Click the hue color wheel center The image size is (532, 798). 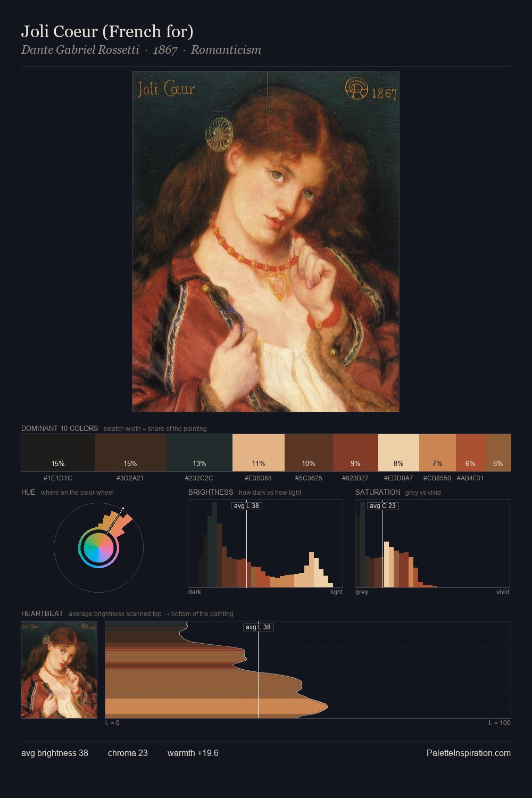pos(98,547)
